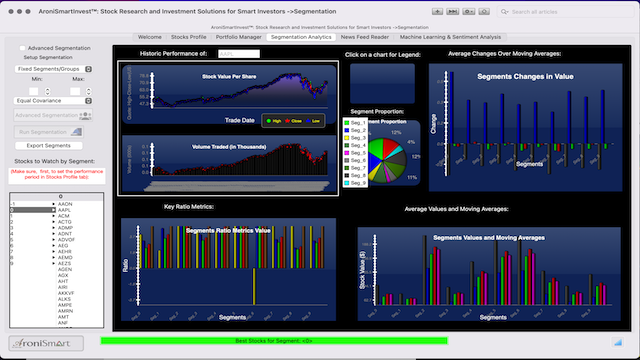The image size is (640, 360).
Task: Click the AAPL historic performance field
Action: [239, 53]
